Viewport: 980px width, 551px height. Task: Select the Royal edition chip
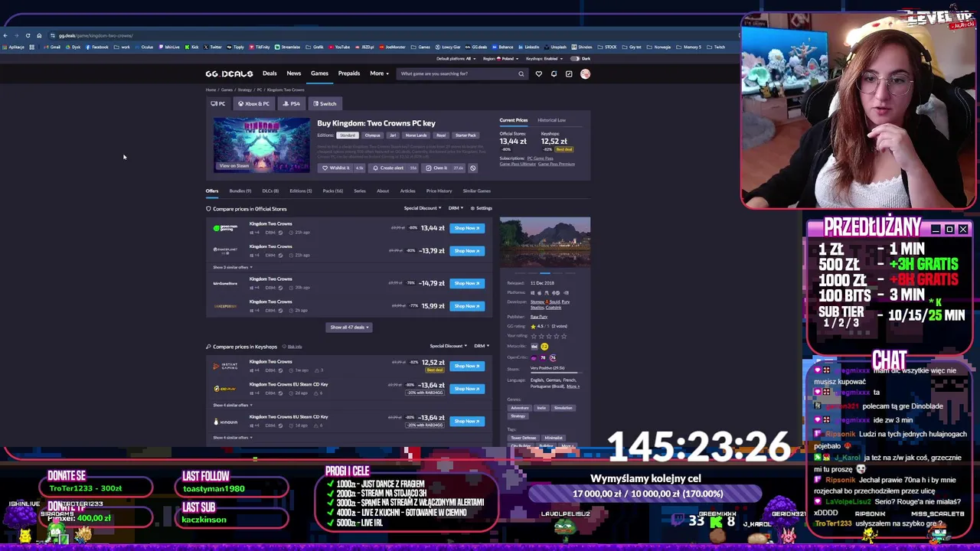(441, 135)
